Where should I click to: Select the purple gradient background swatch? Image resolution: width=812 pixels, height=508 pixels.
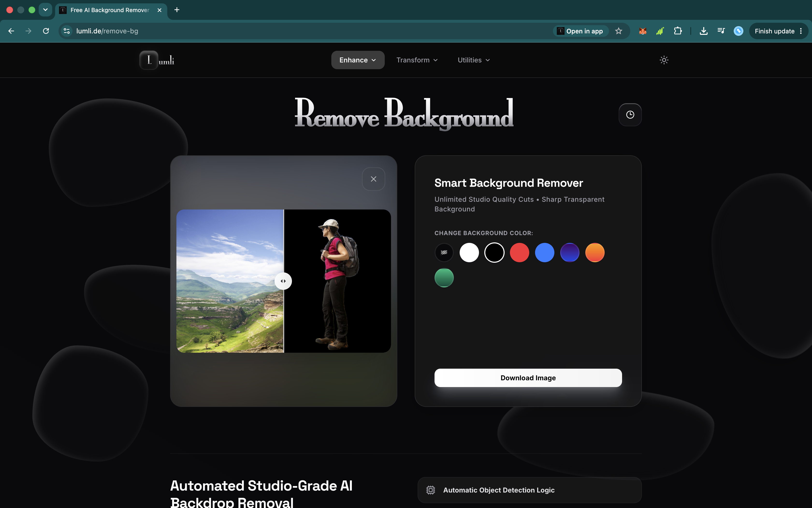570,253
